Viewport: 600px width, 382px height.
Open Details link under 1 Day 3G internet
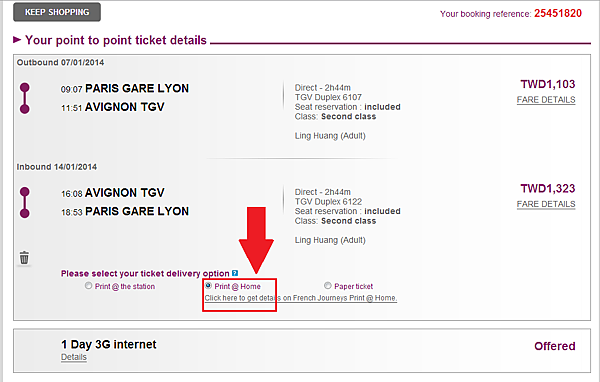click(74, 357)
